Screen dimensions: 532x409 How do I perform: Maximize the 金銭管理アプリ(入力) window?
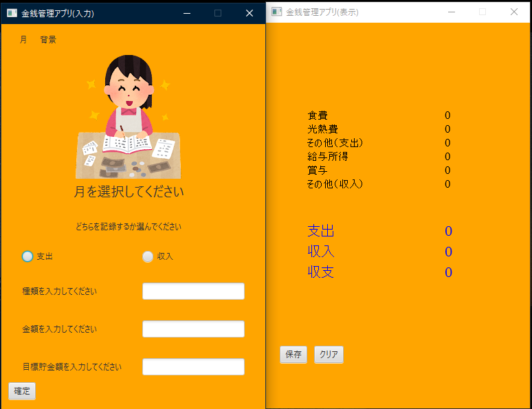coord(218,13)
